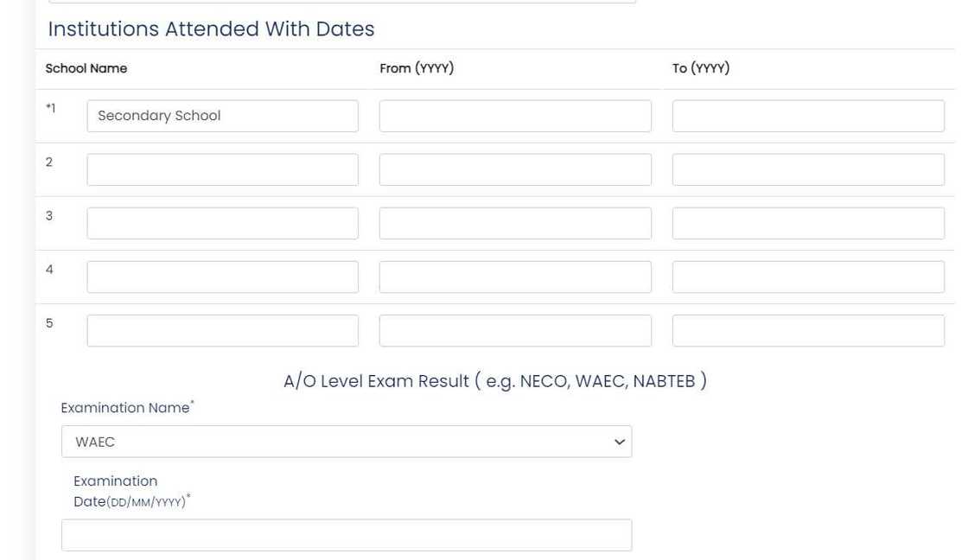Focus the row 2 To year input
Viewport: 968px width, 560px height.
pos(808,169)
